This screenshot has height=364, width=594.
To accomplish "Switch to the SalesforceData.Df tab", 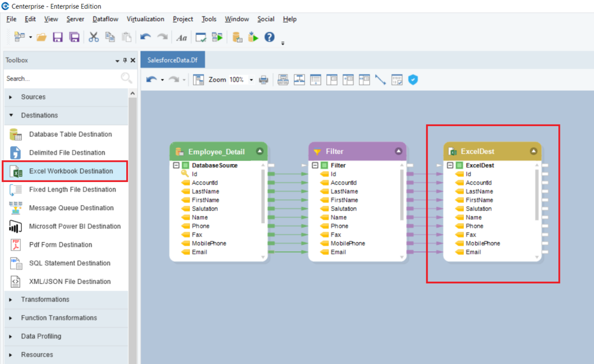I will click(172, 59).
